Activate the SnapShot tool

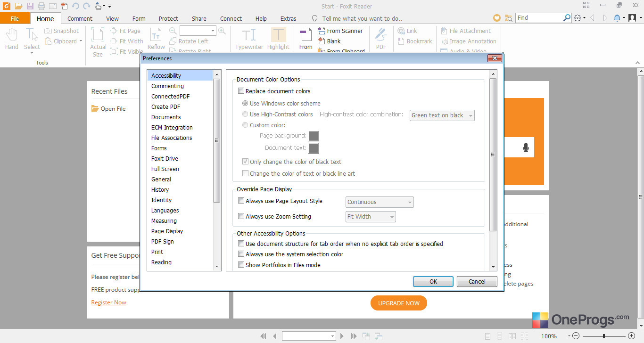[62, 31]
